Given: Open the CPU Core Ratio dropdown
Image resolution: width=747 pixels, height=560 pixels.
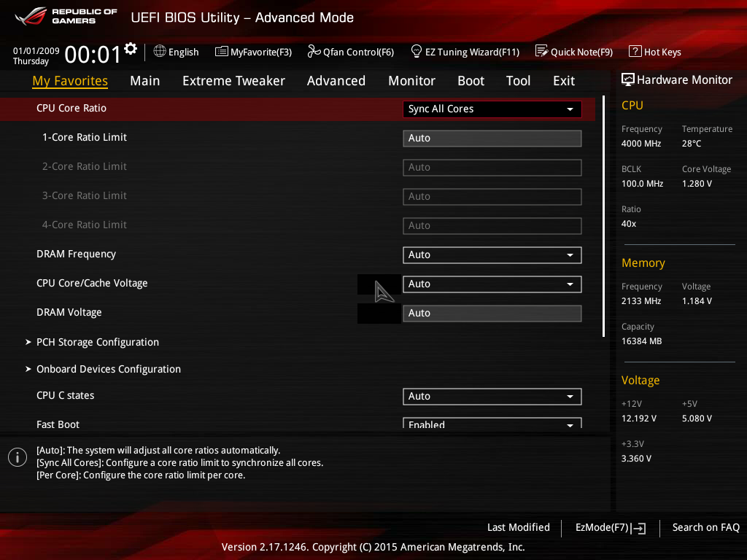Looking at the screenshot, I should (492, 109).
